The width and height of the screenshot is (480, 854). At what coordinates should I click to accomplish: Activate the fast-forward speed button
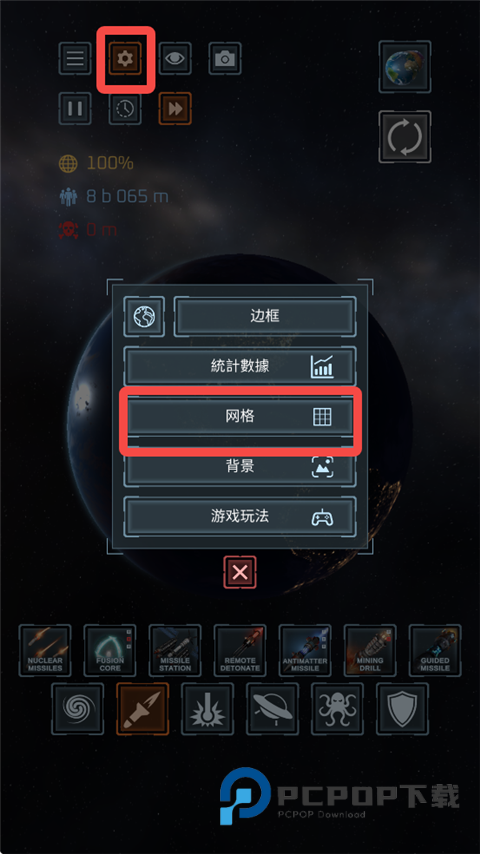[x=175, y=108]
